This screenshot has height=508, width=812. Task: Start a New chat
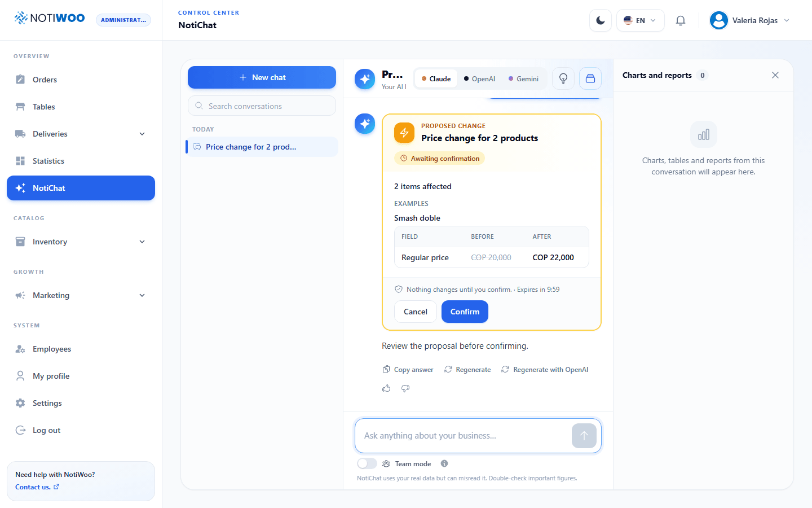[262, 77]
